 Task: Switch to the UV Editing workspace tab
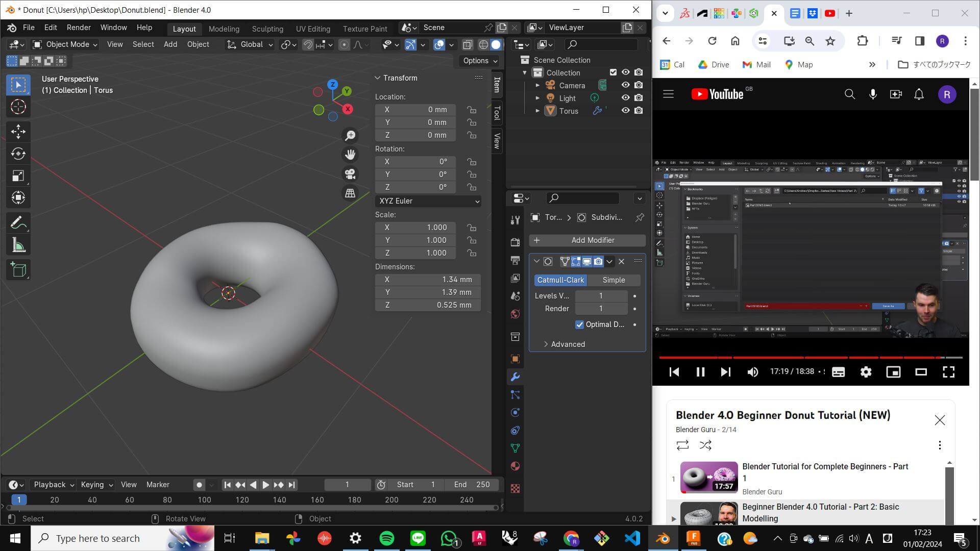[313, 29]
